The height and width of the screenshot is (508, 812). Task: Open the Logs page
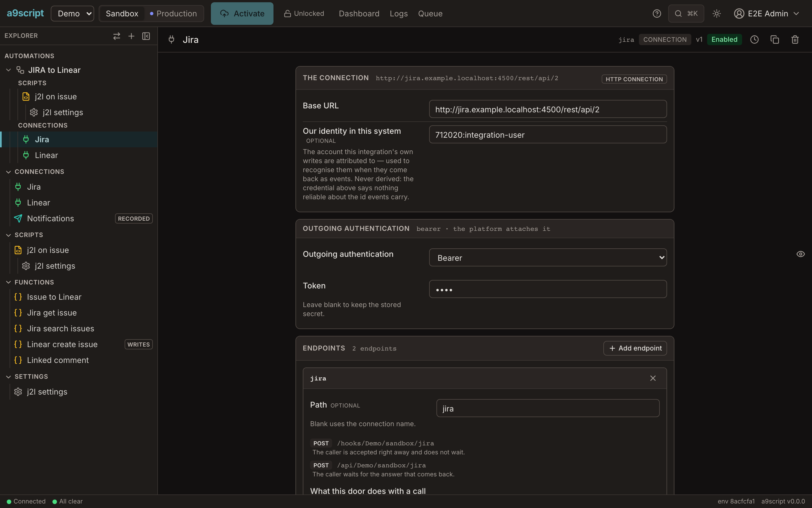(399, 14)
